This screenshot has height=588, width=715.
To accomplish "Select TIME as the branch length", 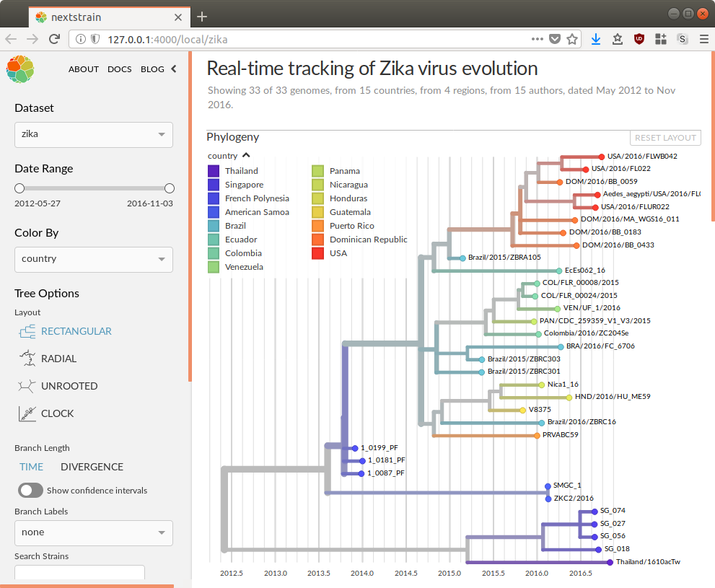I will coord(31,466).
